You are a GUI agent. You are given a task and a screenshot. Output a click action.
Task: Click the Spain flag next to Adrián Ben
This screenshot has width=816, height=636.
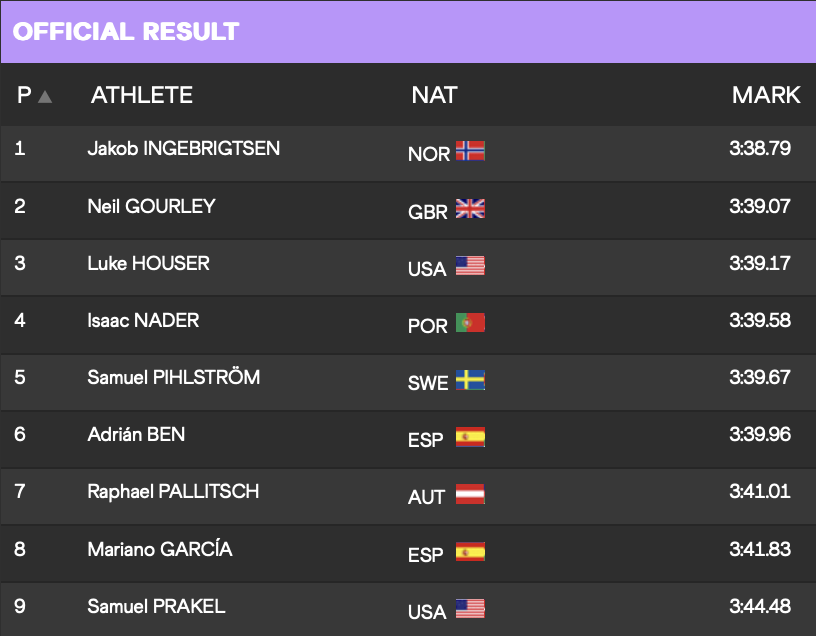click(x=470, y=437)
